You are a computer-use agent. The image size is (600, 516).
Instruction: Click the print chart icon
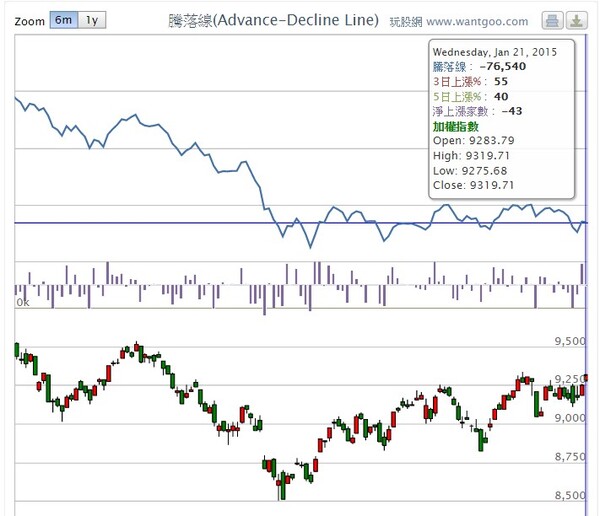[x=552, y=20]
